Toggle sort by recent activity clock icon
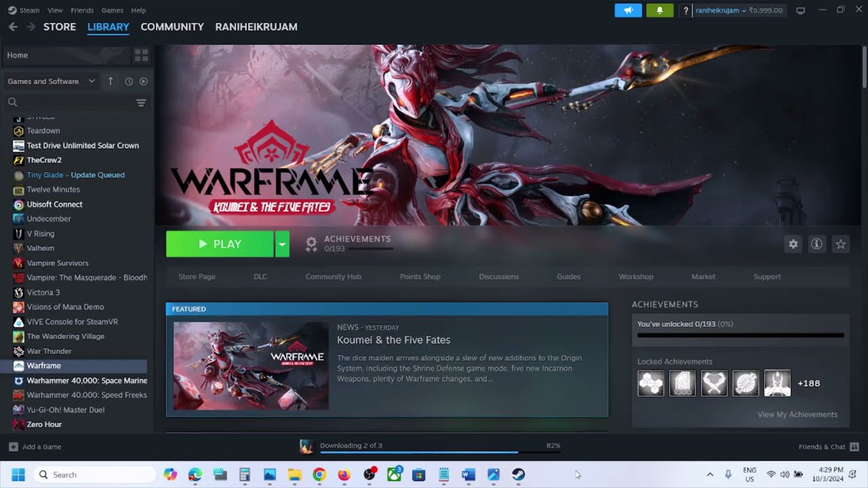The width and height of the screenshot is (868, 488). point(129,81)
